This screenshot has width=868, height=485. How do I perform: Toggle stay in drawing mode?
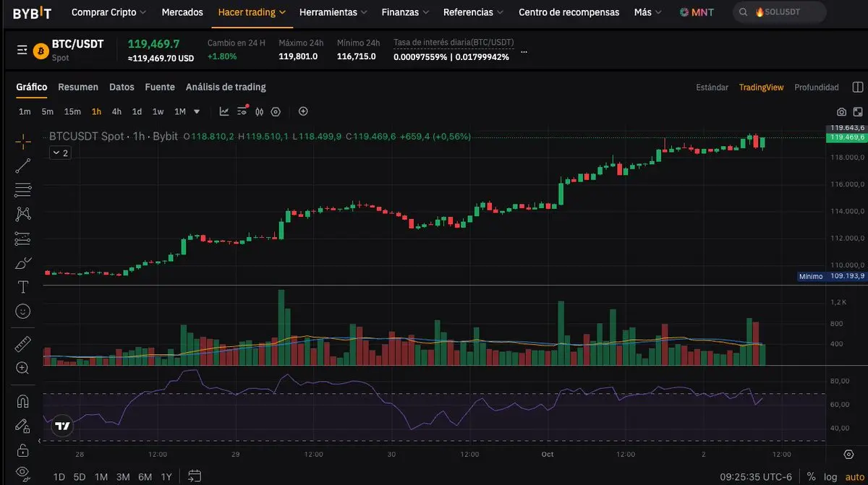[x=23, y=426]
